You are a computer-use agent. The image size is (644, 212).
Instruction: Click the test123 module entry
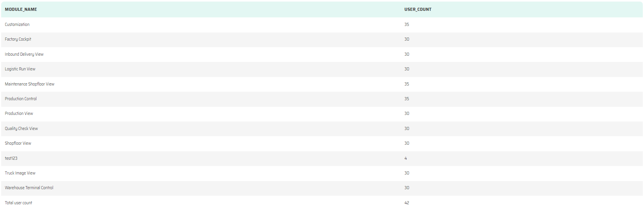(x=11, y=158)
